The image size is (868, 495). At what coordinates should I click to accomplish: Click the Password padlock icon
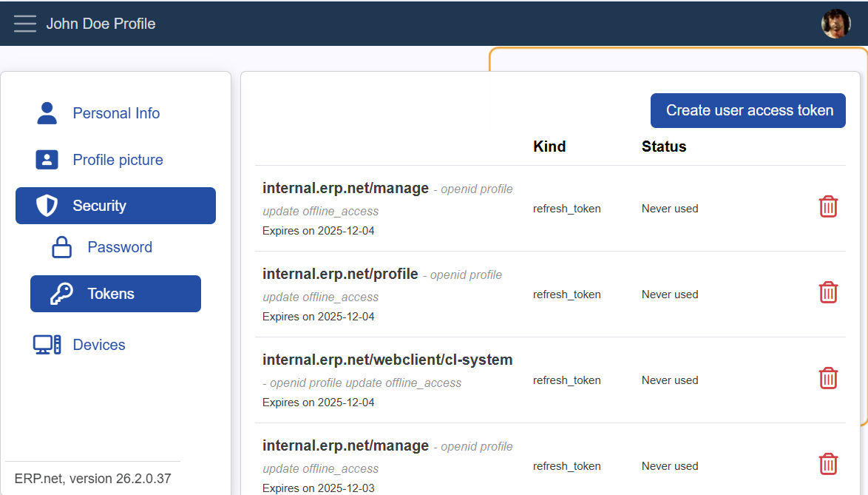click(x=61, y=247)
